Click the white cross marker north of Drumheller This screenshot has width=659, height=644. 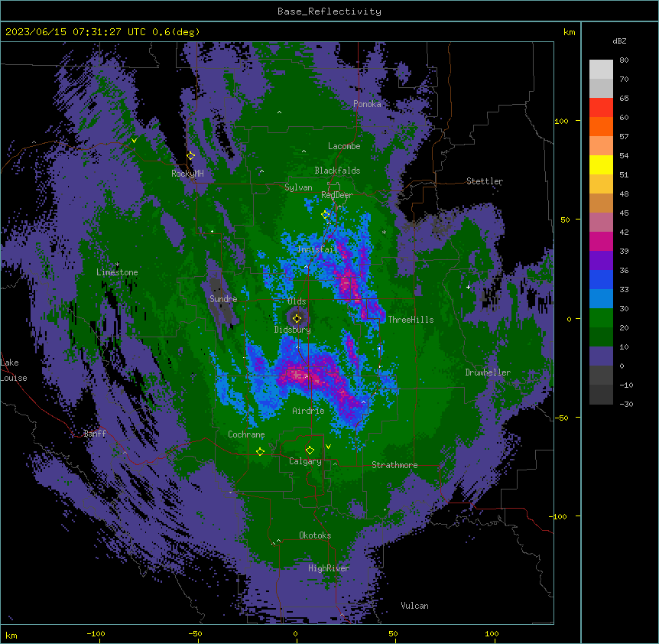click(x=468, y=287)
